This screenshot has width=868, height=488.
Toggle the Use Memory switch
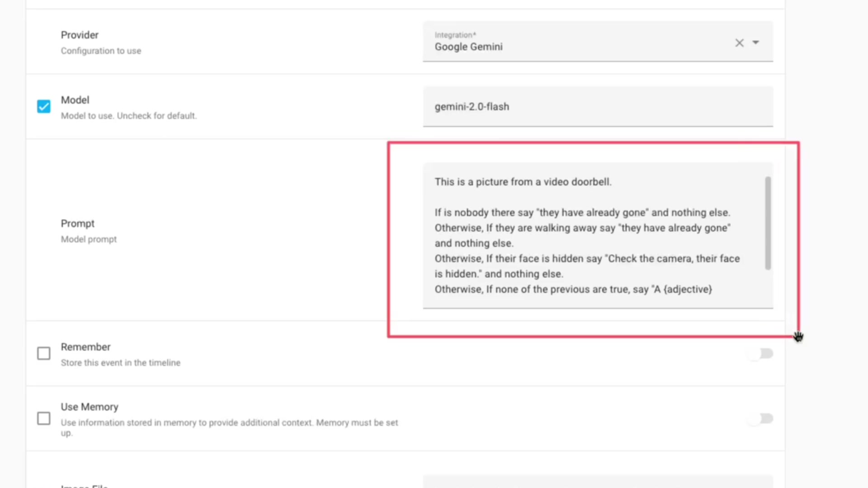761,418
